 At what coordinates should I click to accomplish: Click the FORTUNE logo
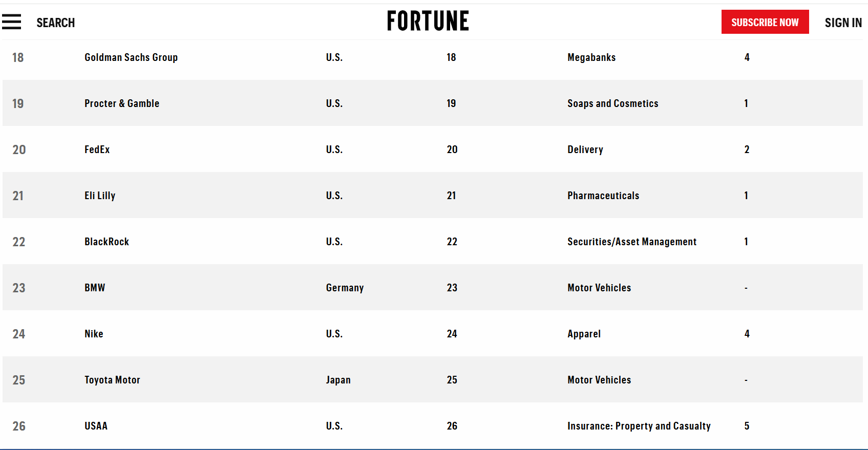[x=428, y=21]
